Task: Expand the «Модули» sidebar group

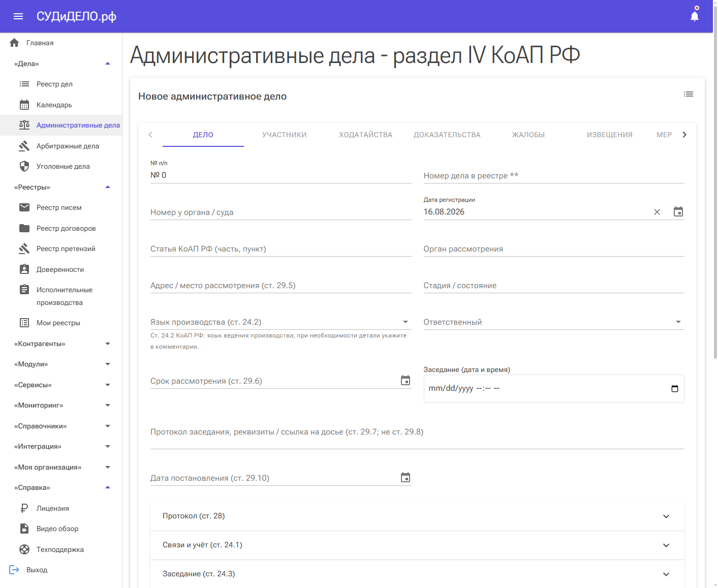Action: coord(108,364)
